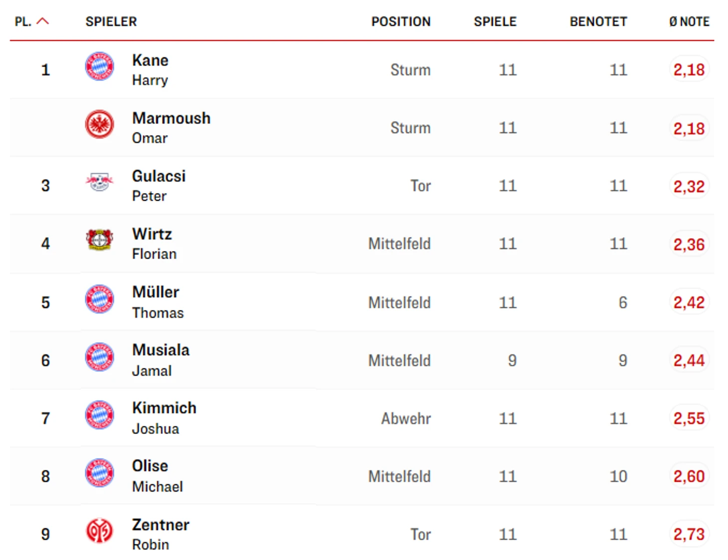Open Florian Wirtz player name link
The width and height of the screenshot is (728, 560).
tap(152, 234)
